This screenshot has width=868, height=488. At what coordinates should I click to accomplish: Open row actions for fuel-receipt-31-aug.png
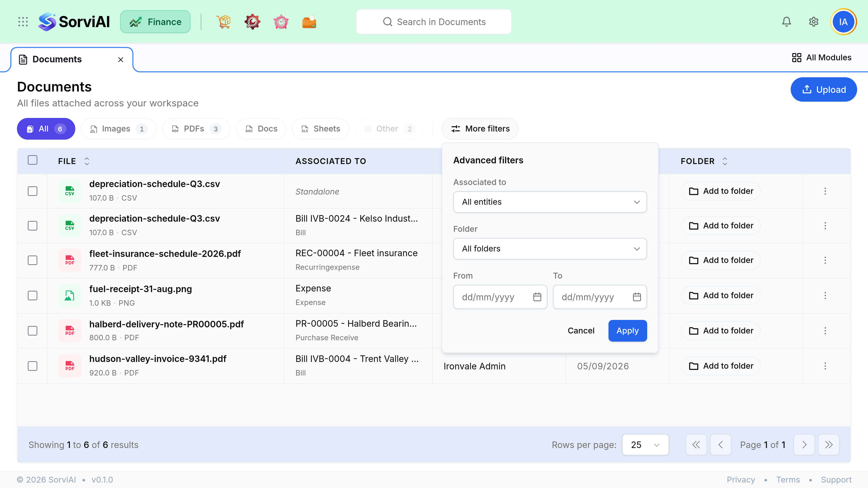(825, 296)
